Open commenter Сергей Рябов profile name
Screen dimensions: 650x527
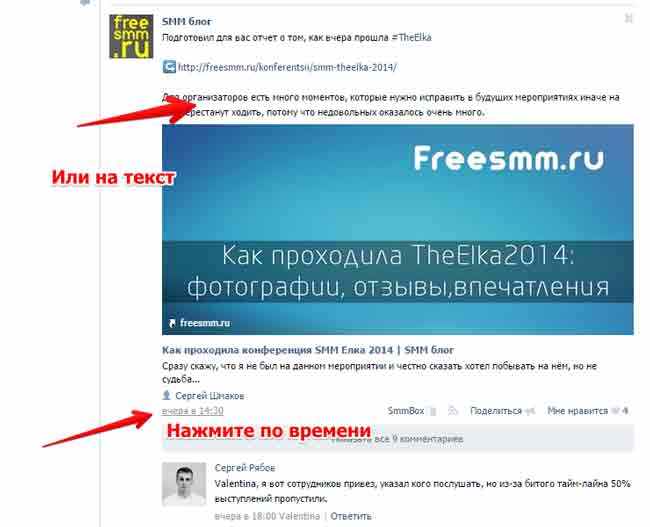[245, 468]
